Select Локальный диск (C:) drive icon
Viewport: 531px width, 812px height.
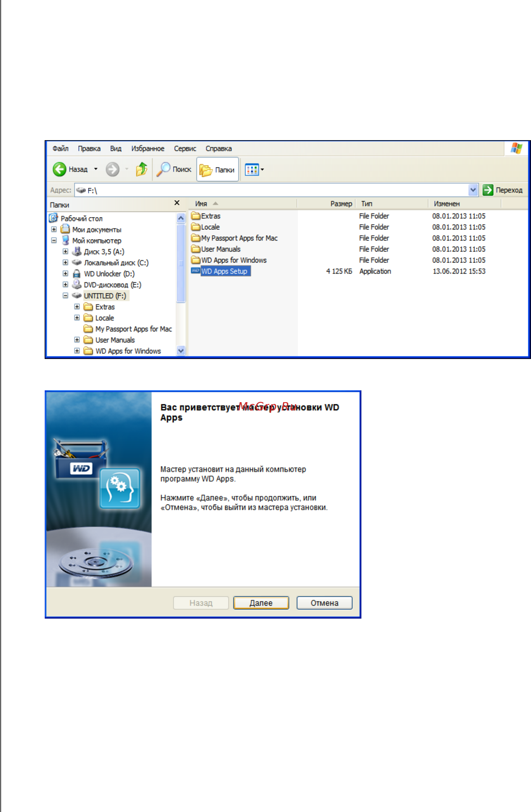pyautogui.click(x=77, y=262)
